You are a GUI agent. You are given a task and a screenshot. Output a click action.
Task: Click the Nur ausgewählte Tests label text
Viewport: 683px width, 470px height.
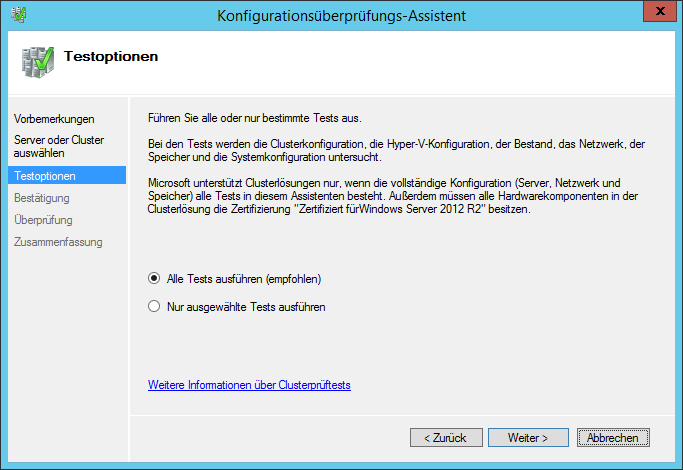point(246,307)
